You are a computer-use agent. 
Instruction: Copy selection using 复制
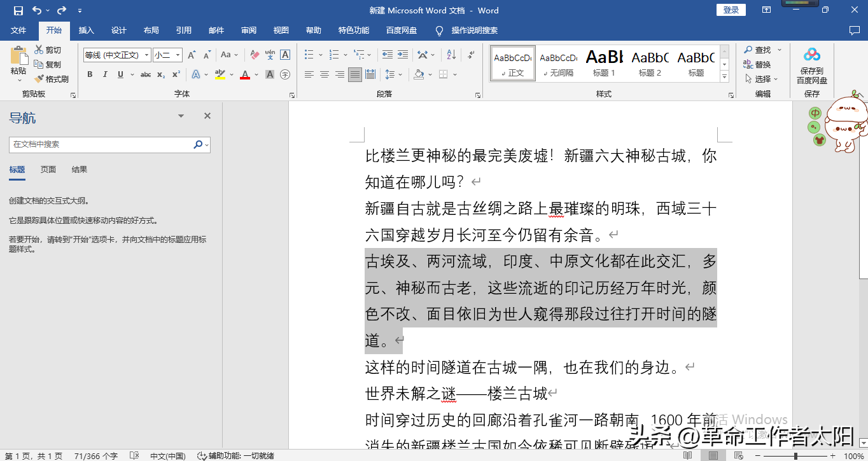coord(48,64)
